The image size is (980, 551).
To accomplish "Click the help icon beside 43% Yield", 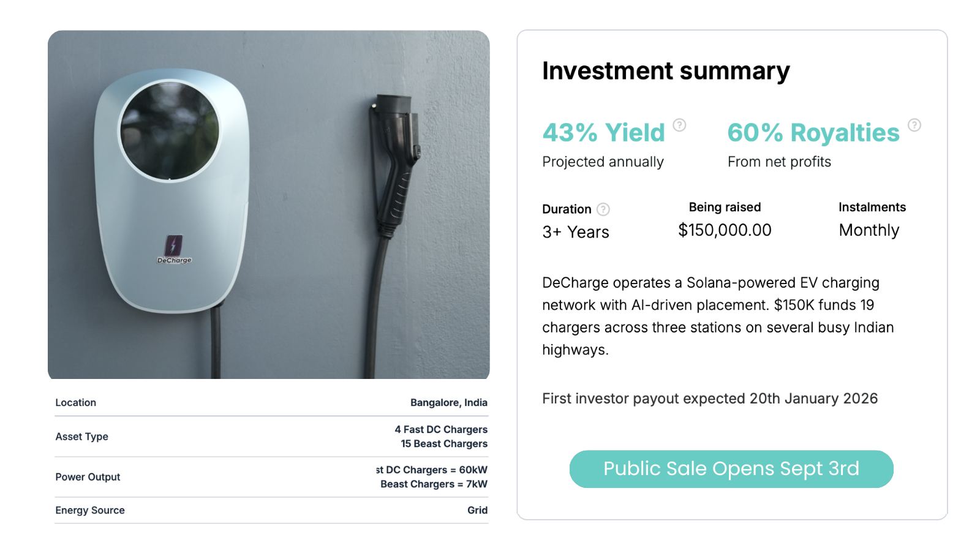I will [x=679, y=125].
